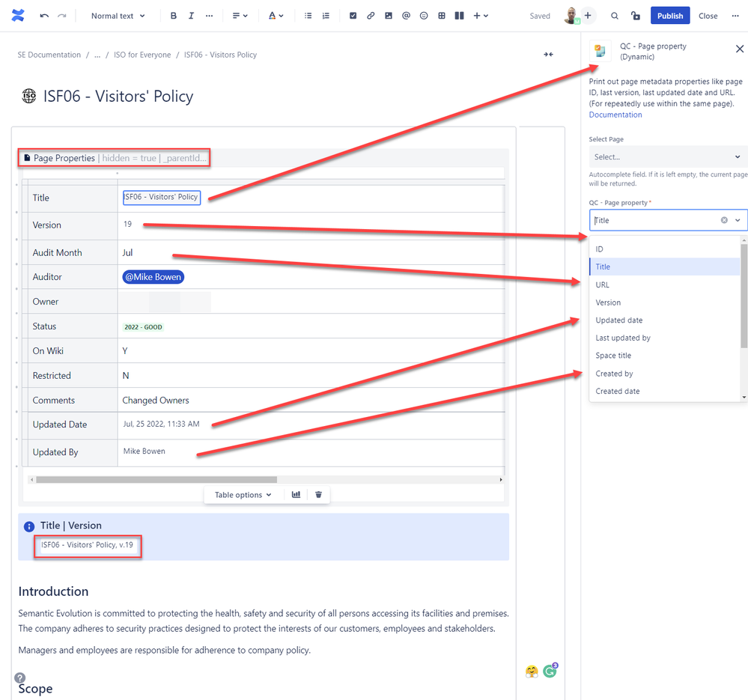
Task: Select Version from the property list
Action: (665, 302)
